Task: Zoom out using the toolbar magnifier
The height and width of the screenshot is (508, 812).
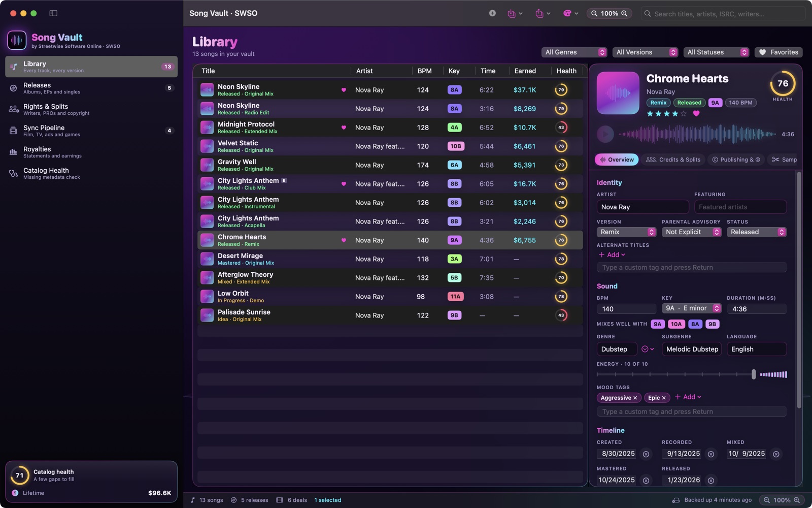Action: point(594,14)
